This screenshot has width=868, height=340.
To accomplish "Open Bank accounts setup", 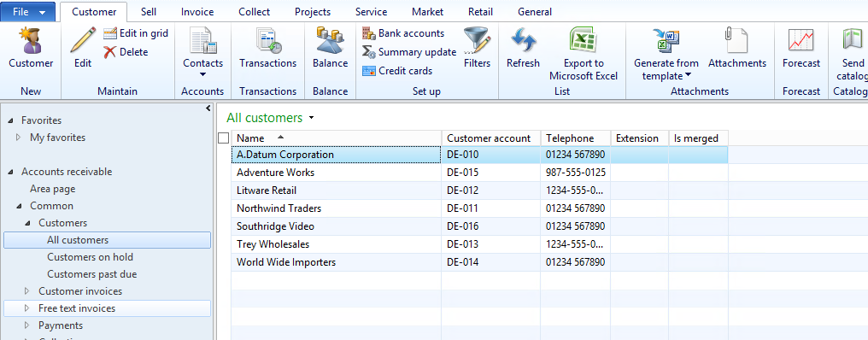I will 403,33.
